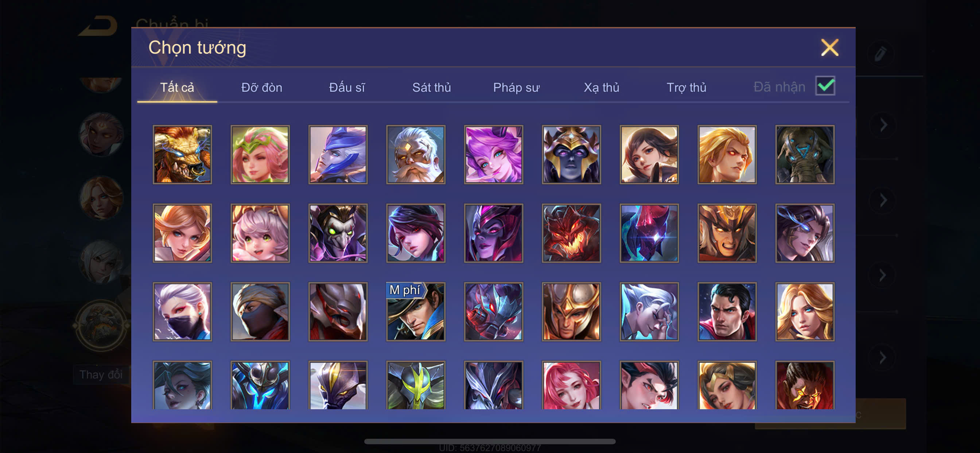Close the Chọn tướng dialog
The height and width of the screenshot is (453, 980).
point(829,47)
